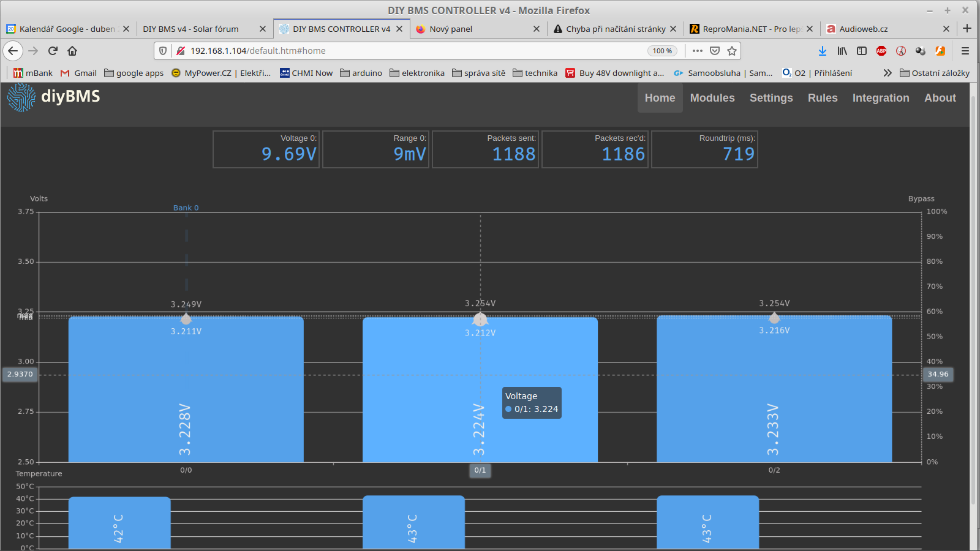Open the Home page in diyBMS navigation
The height and width of the screenshot is (551, 980).
660,98
